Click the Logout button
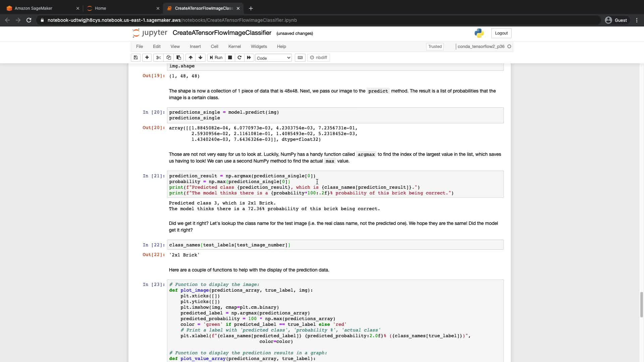Viewport: 644px width, 362px height. pyautogui.click(x=501, y=33)
